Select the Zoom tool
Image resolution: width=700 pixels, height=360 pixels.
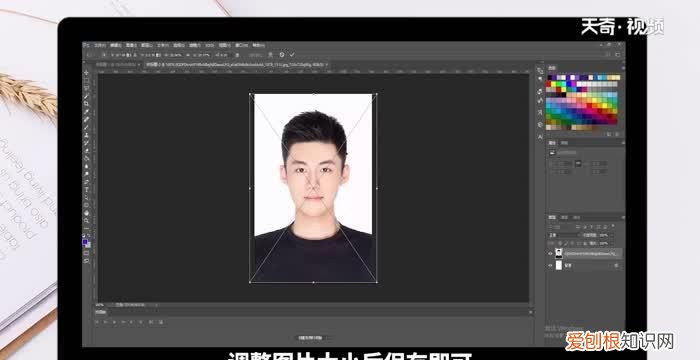(x=86, y=221)
